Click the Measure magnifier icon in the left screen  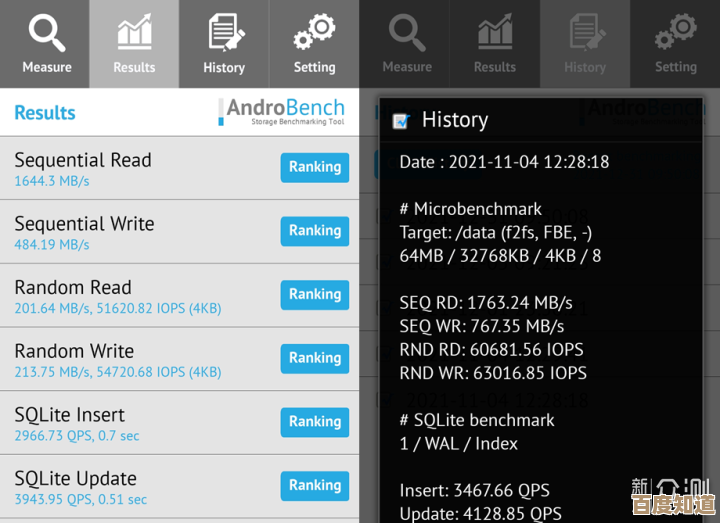click(46, 34)
